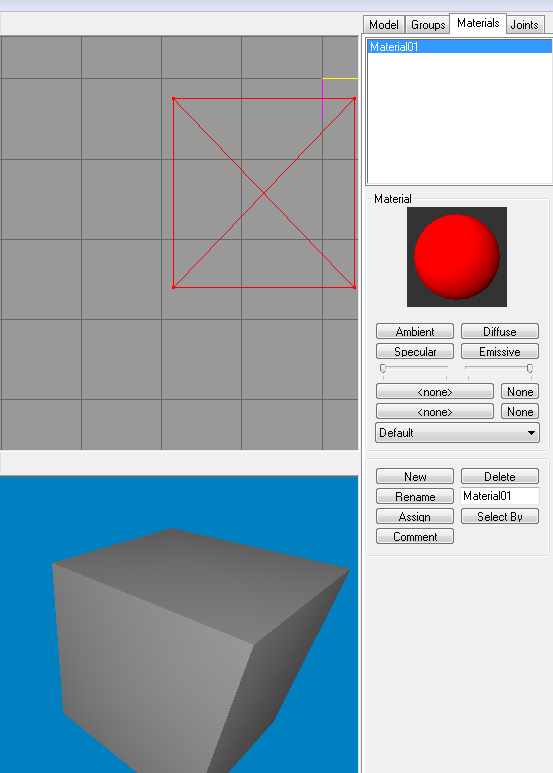The width and height of the screenshot is (553, 773).
Task: Select the Materials tab
Action: tap(478, 23)
